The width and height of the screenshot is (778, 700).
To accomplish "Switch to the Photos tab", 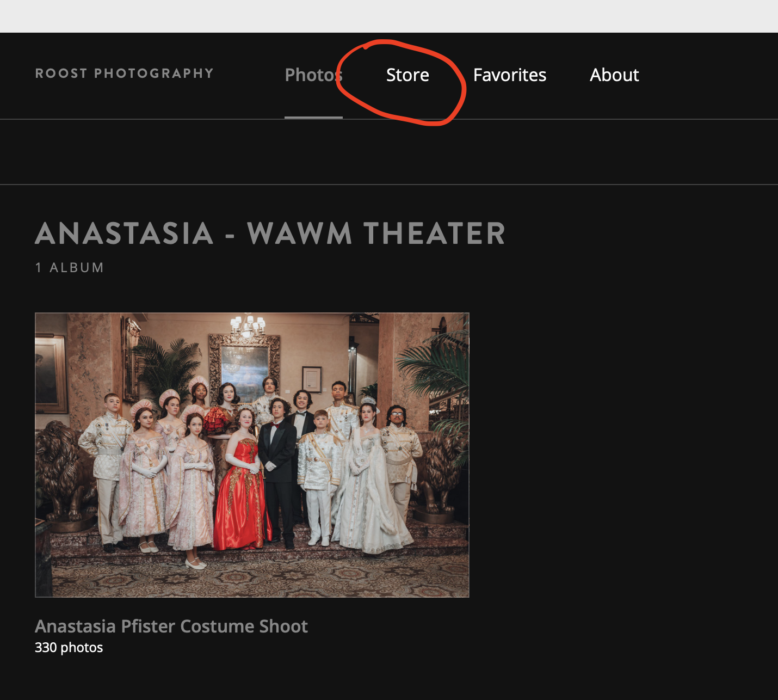I will pos(313,75).
